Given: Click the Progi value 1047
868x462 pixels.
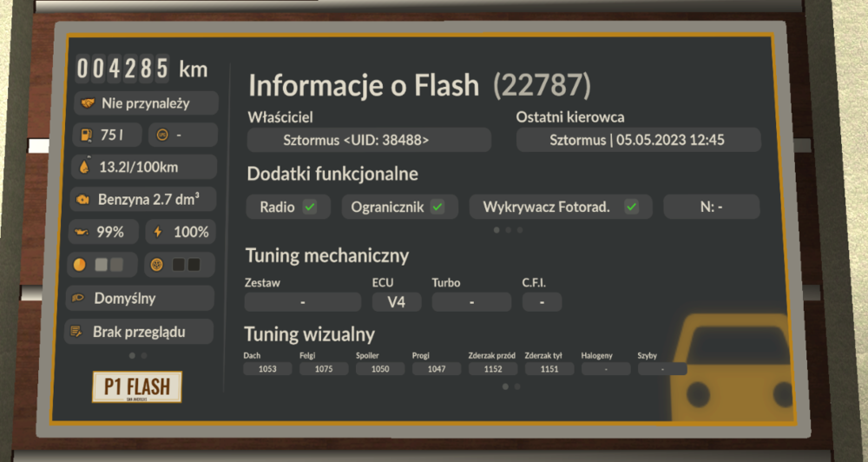Looking at the screenshot, I should (437, 369).
